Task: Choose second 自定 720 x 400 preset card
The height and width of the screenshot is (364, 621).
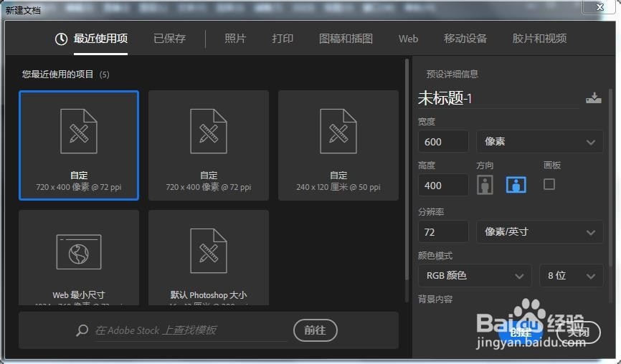Action: 209,145
